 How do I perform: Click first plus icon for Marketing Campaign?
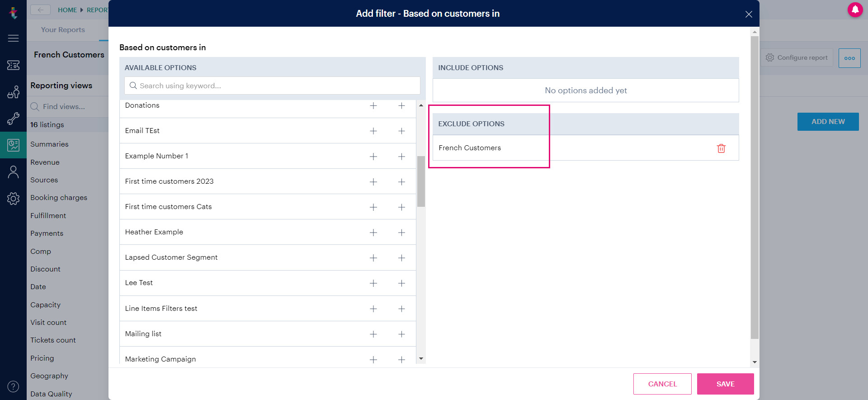(x=373, y=359)
